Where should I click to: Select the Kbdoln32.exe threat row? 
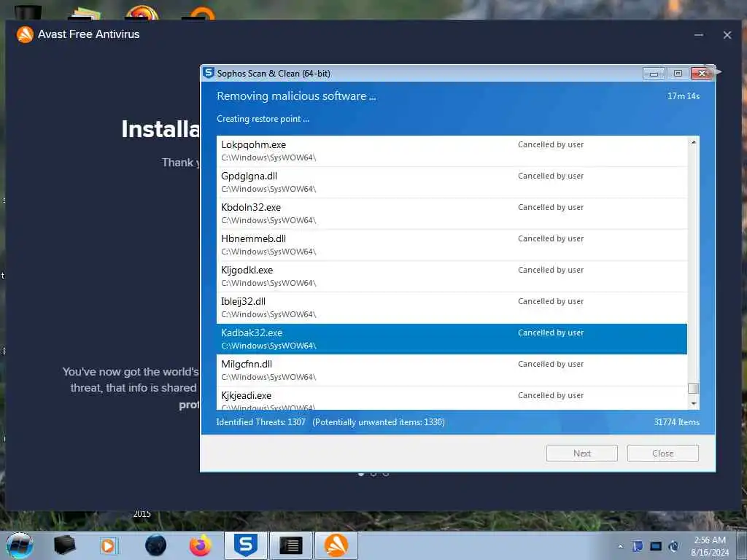(452, 214)
